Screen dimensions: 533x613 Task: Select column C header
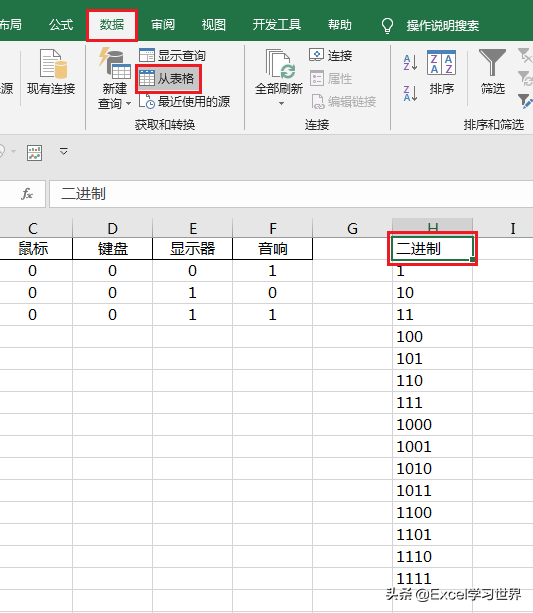tap(33, 228)
